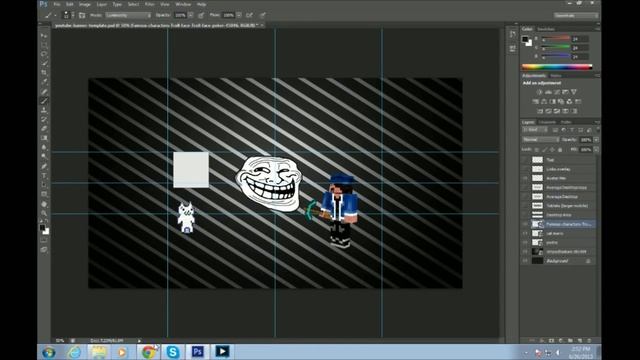This screenshot has height=360, width=640.
Task: Open the File menu
Action: tap(57, 4)
